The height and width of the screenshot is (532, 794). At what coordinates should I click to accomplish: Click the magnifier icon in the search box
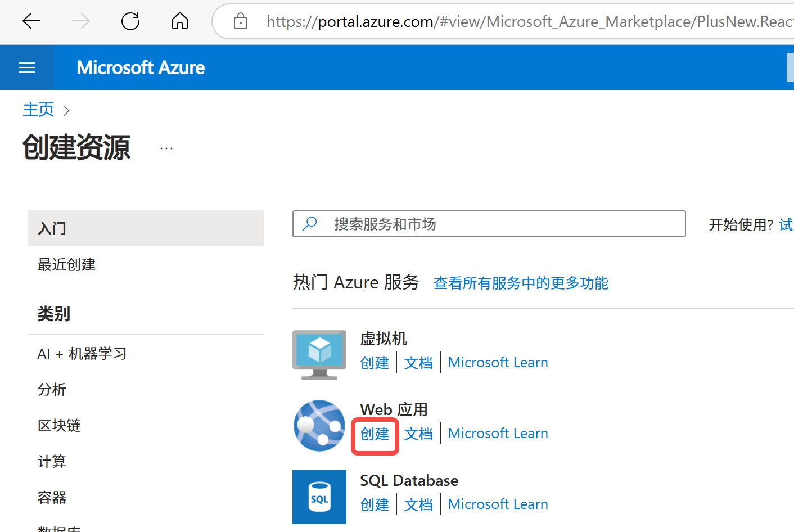[x=309, y=224]
